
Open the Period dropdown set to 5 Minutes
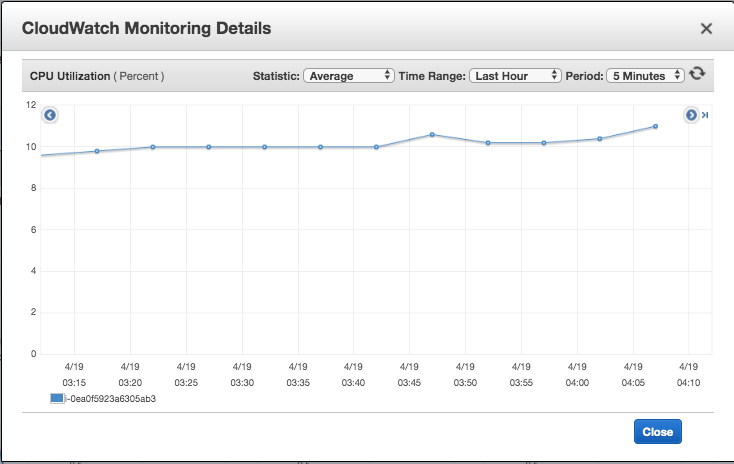(x=646, y=76)
